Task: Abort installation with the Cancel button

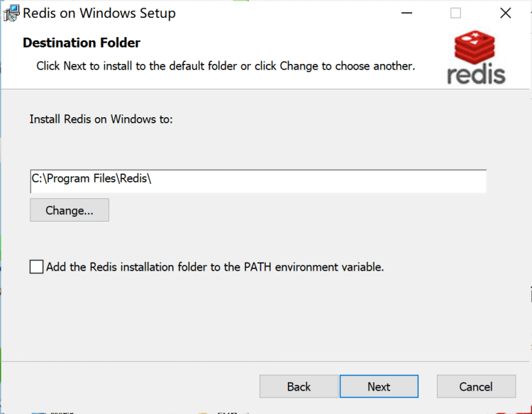Action: [x=475, y=386]
